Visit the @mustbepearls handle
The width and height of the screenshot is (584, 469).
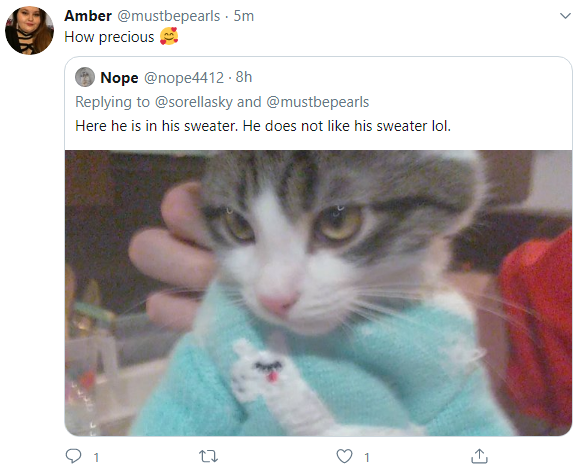[169, 16]
